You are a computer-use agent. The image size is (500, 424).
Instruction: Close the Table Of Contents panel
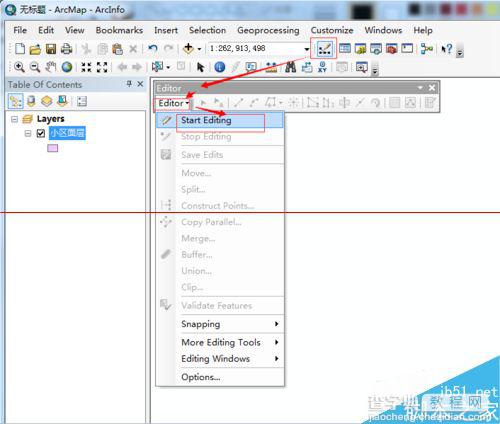[x=140, y=84]
